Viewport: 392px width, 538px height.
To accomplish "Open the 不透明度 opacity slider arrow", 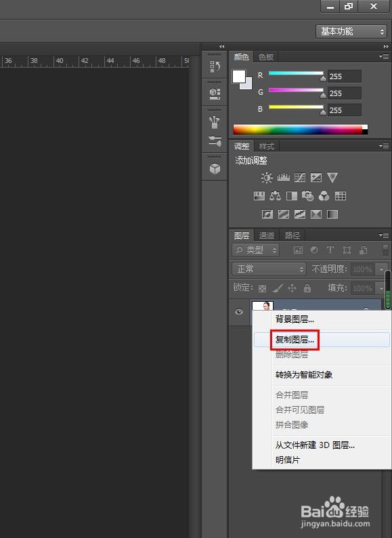I will (381, 269).
